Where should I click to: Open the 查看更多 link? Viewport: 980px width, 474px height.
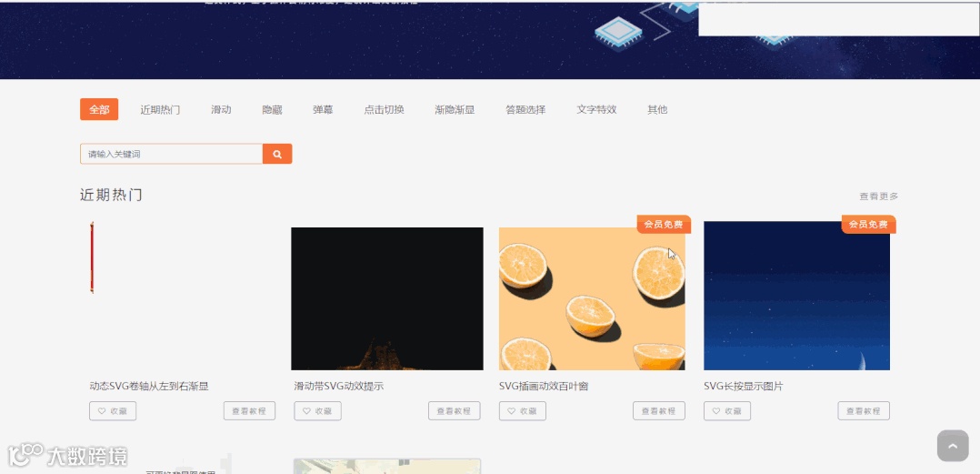click(879, 197)
